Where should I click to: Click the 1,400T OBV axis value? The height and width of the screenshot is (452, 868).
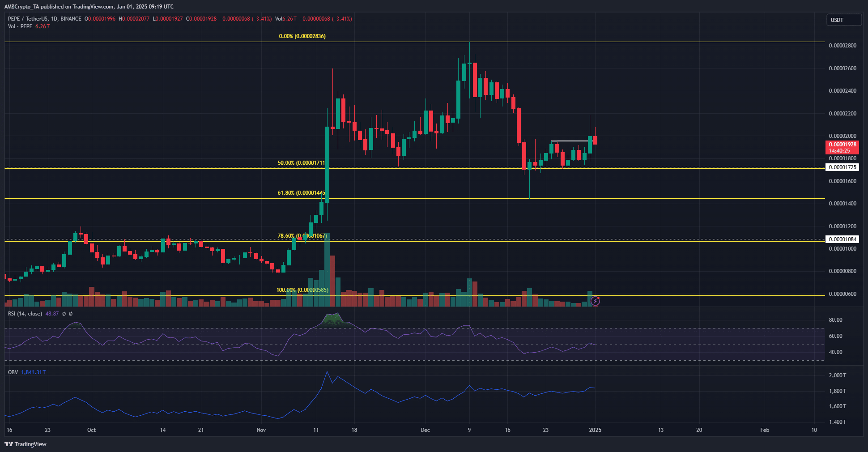838,422
